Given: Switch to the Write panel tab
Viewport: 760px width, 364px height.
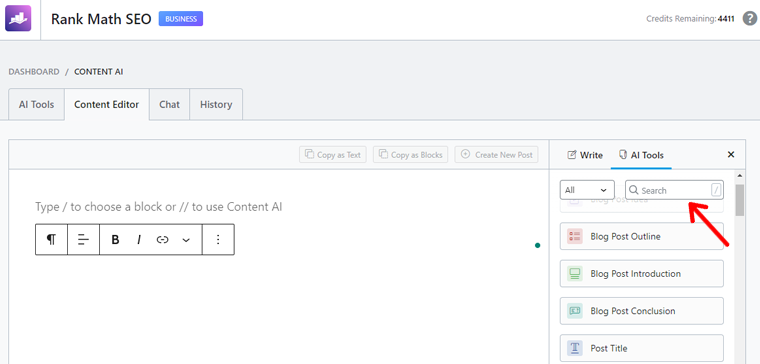Looking at the screenshot, I should [585, 155].
